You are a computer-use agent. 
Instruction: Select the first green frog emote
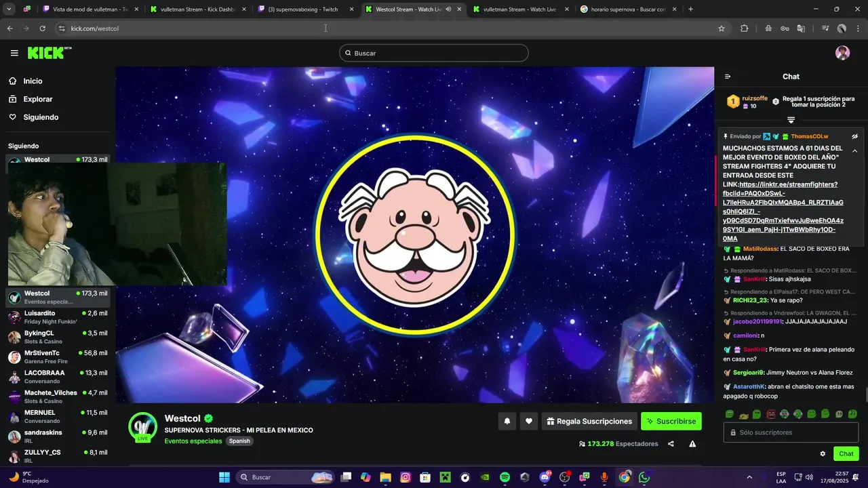coord(730,414)
